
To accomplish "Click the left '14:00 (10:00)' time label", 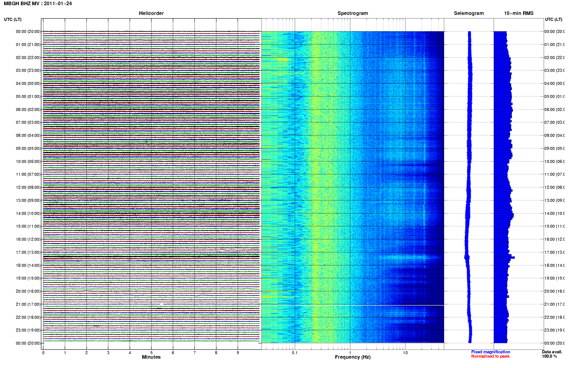I will click(28, 213).
